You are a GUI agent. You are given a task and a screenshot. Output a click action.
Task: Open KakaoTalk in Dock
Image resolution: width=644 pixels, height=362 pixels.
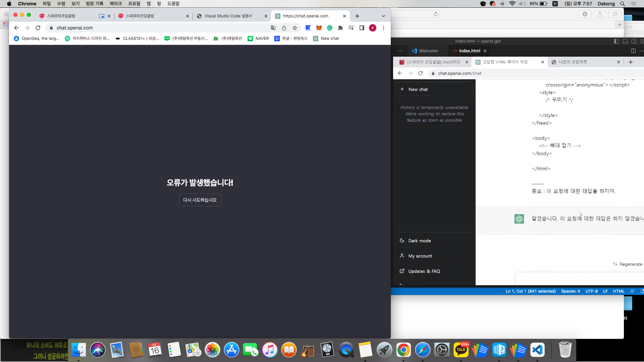click(461, 350)
